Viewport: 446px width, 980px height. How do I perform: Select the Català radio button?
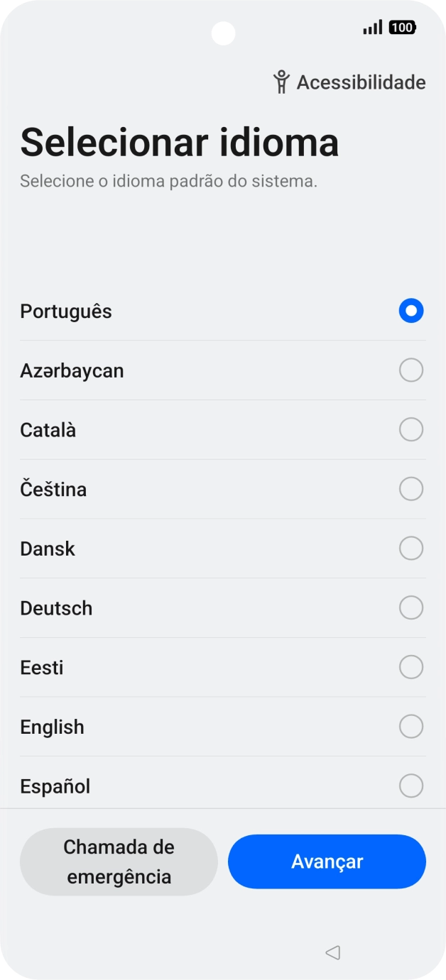point(411,430)
